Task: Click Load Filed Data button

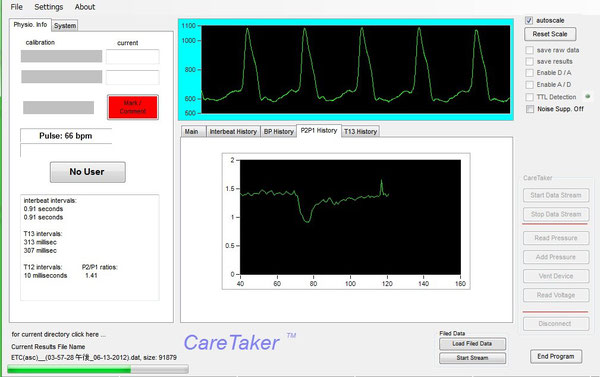Action: point(472,344)
